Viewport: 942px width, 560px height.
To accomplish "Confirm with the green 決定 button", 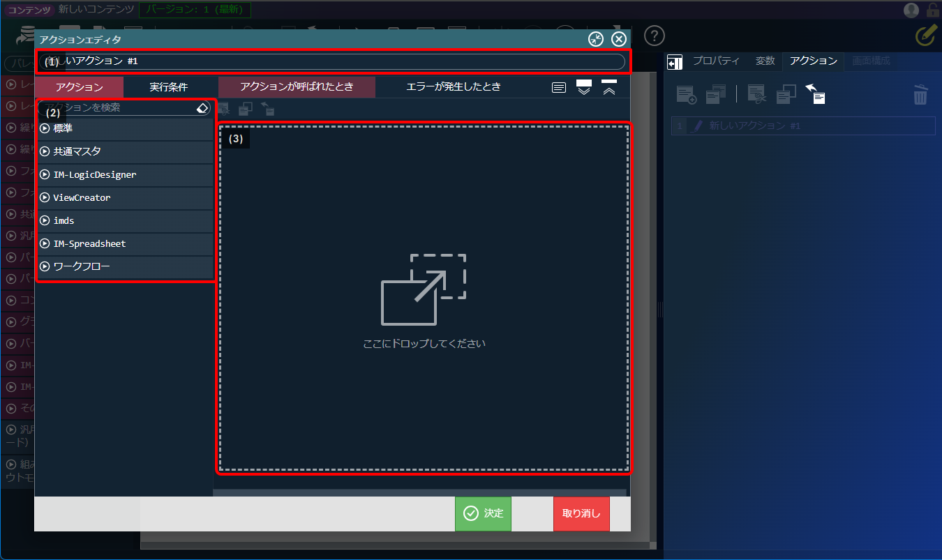I will [x=483, y=513].
